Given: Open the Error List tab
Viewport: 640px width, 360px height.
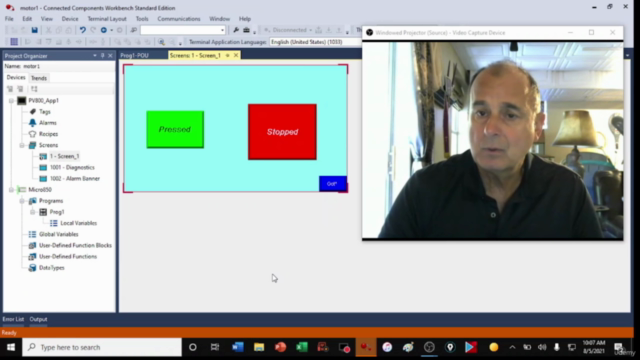Looking at the screenshot, I should coord(13,319).
